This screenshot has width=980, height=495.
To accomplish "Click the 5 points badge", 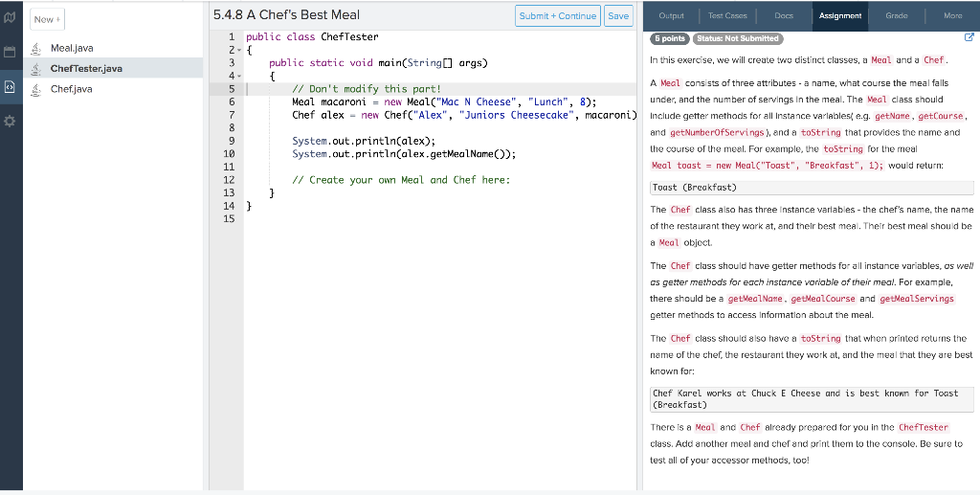I will coord(669,38).
